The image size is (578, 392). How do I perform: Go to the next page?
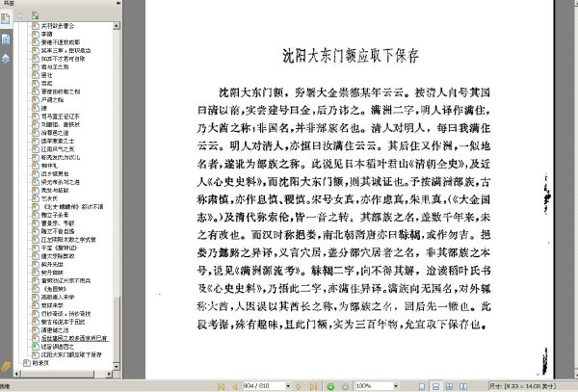click(299, 386)
